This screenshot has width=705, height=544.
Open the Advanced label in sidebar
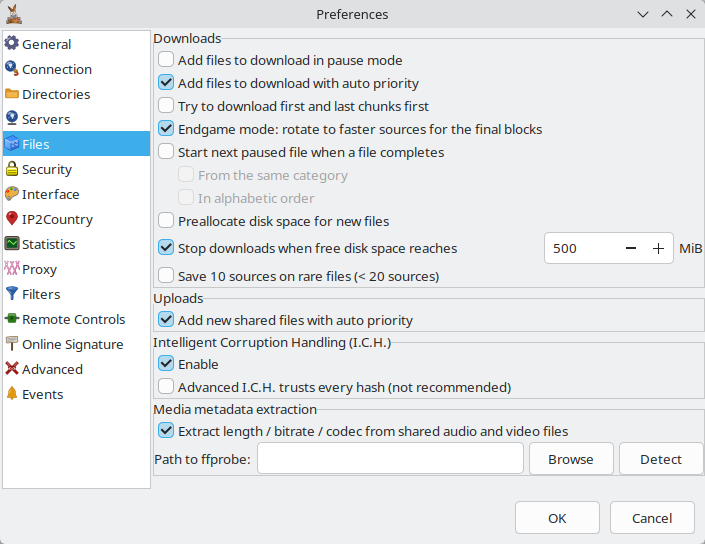(x=52, y=369)
